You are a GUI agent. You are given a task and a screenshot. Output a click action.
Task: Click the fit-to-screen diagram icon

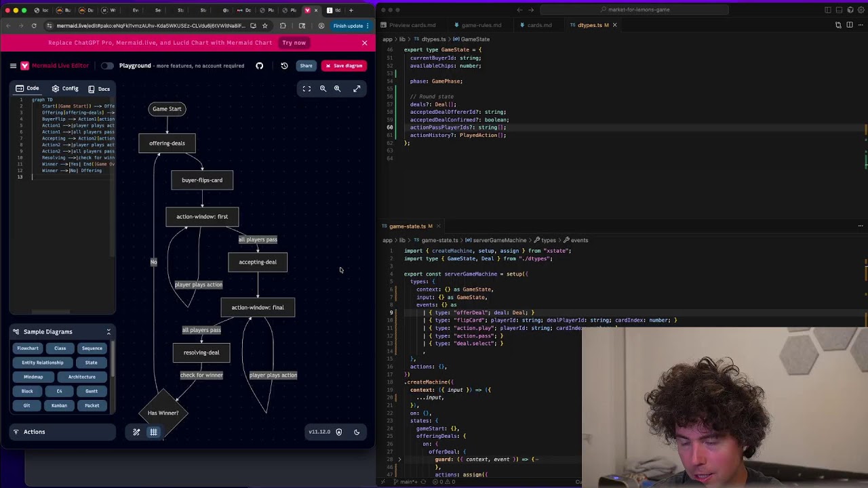307,89
